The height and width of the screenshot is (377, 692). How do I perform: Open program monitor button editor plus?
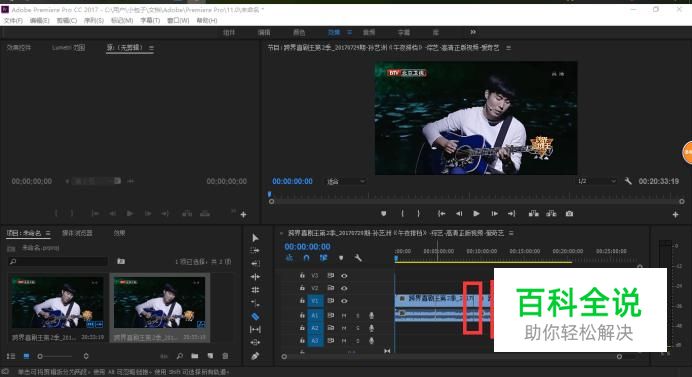[675, 215]
